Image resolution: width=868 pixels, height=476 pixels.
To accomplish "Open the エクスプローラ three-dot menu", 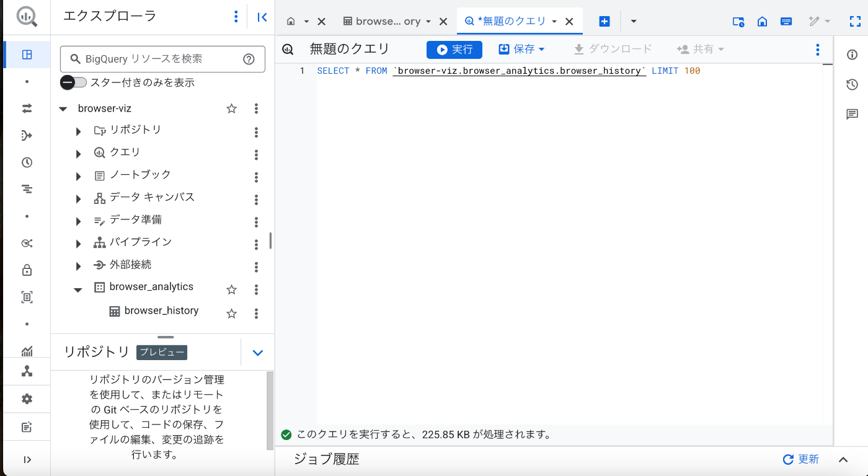I will [236, 17].
